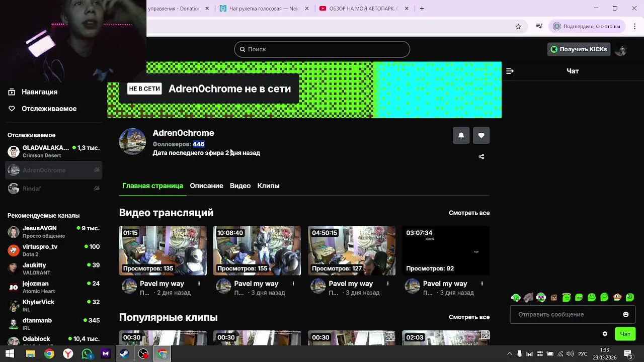
Task: Pick the angry brown square emote
Action: 554,298
